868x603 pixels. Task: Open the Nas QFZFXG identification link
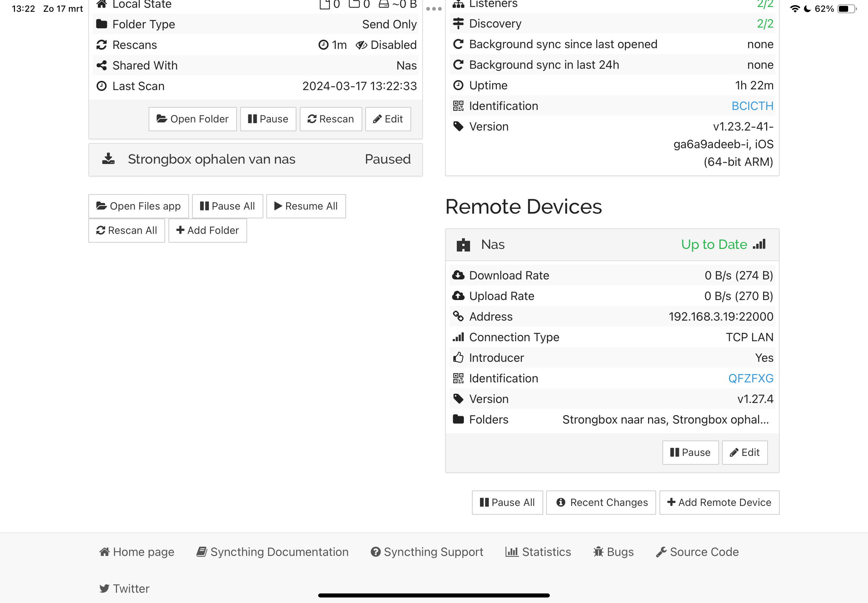point(750,378)
